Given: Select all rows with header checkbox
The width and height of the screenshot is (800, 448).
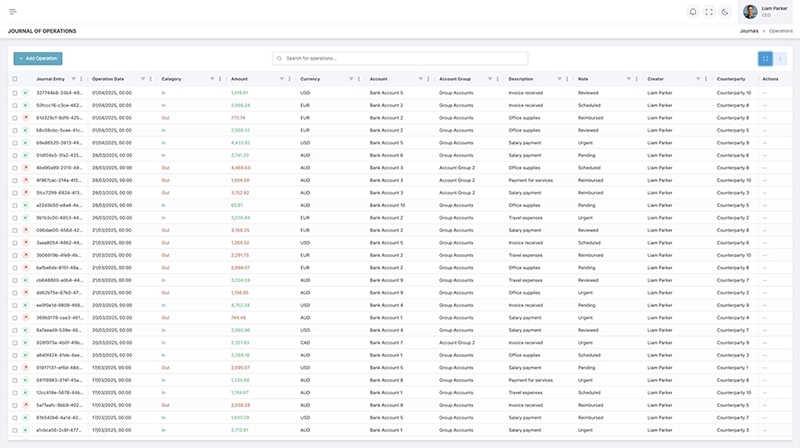Looking at the screenshot, I should tap(15, 78).
